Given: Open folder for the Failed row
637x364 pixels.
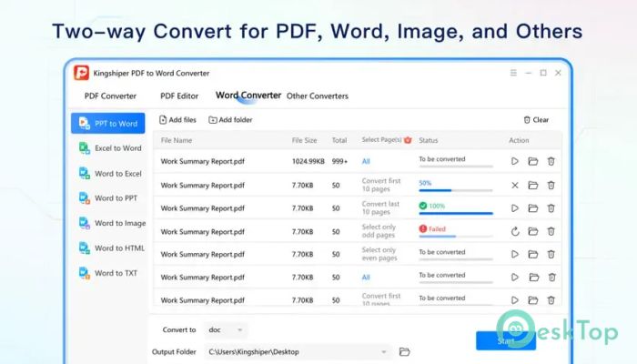Looking at the screenshot, I should 533,231.
